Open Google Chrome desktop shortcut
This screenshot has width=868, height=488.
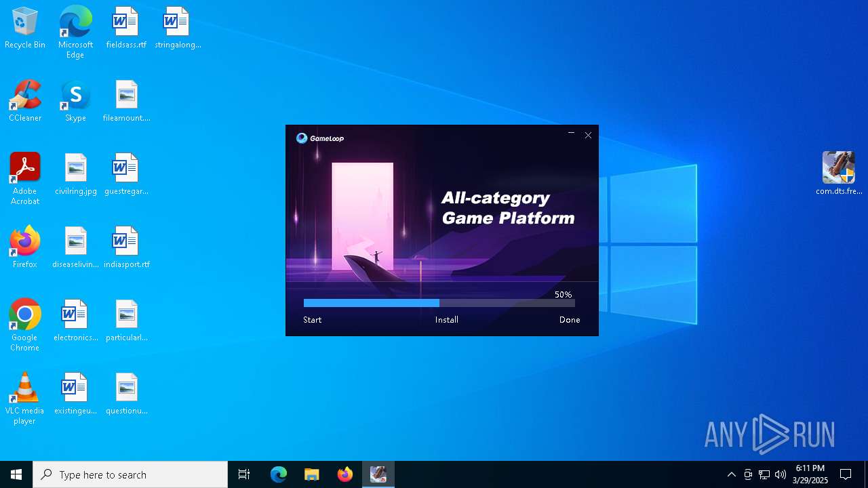(25, 325)
